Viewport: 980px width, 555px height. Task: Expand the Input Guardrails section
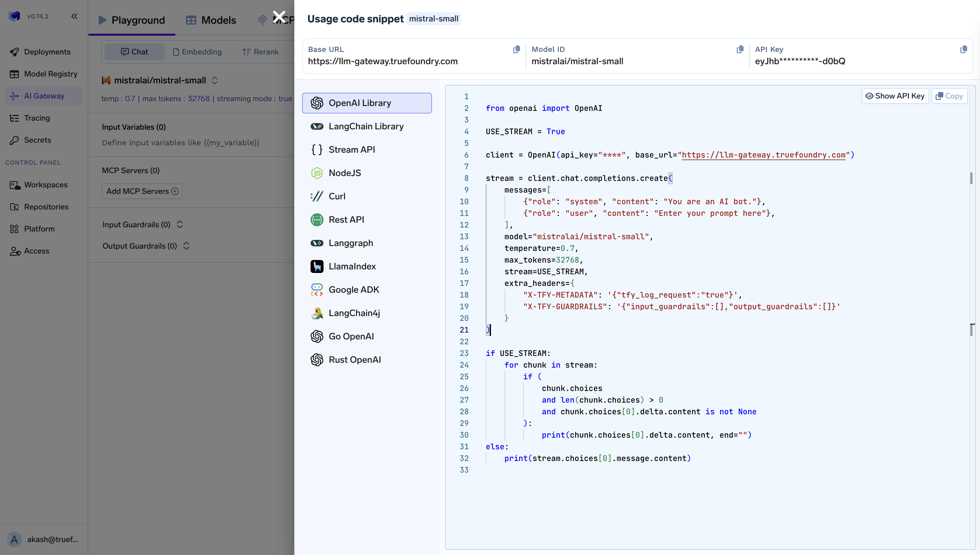180,225
